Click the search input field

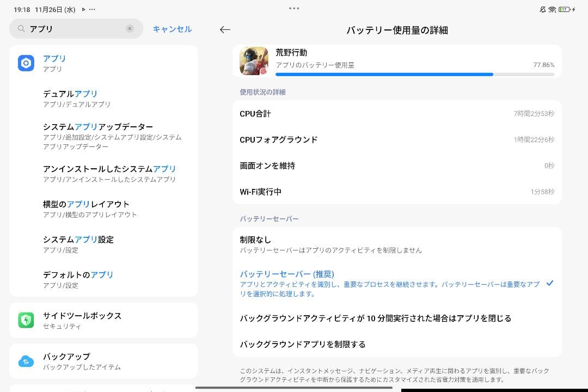tap(76, 29)
